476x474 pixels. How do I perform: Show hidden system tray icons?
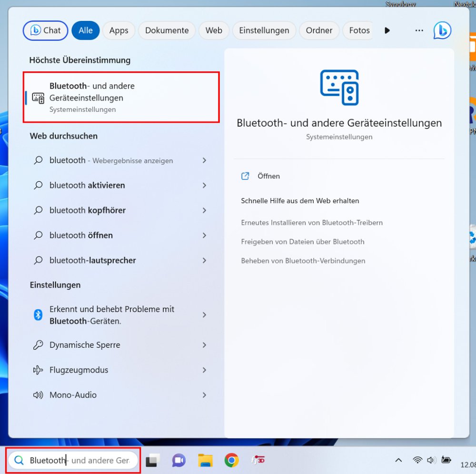[x=398, y=460]
